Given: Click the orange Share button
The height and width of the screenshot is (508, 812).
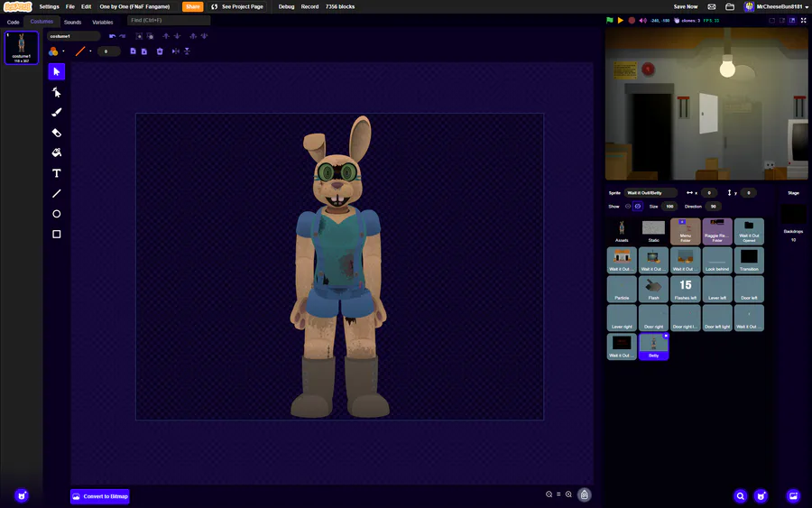Looking at the screenshot, I should (x=193, y=6).
